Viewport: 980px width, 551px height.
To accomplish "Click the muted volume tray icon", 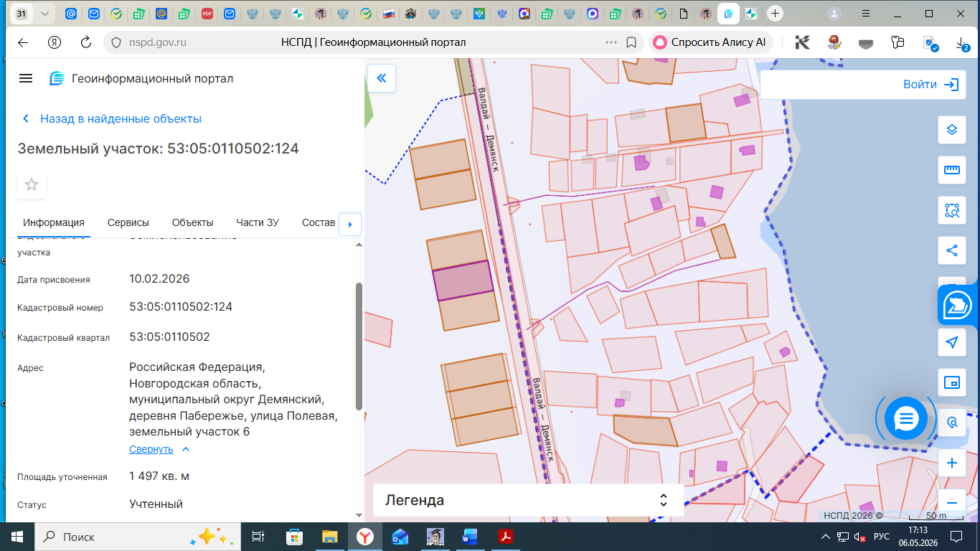I will coord(859,537).
